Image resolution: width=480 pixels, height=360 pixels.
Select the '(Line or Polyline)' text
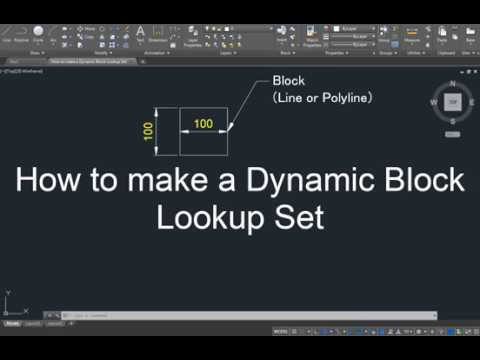click(322, 98)
